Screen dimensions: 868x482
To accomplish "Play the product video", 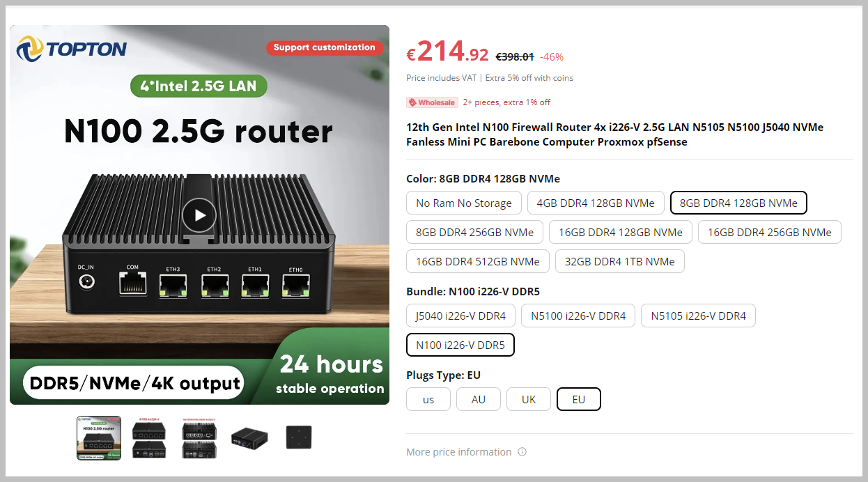I will [x=199, y=215].
